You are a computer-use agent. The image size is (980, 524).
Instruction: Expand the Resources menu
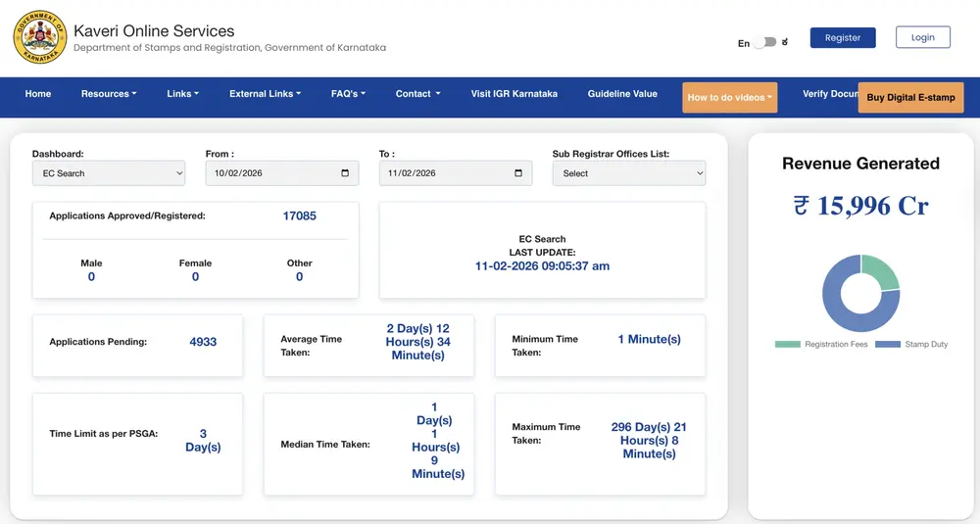tap(109, 94)
